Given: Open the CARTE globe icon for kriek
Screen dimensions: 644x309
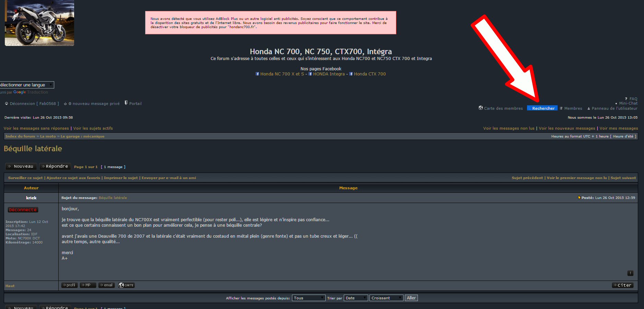Looking at the screenshot, I should [x=126, y=285].
